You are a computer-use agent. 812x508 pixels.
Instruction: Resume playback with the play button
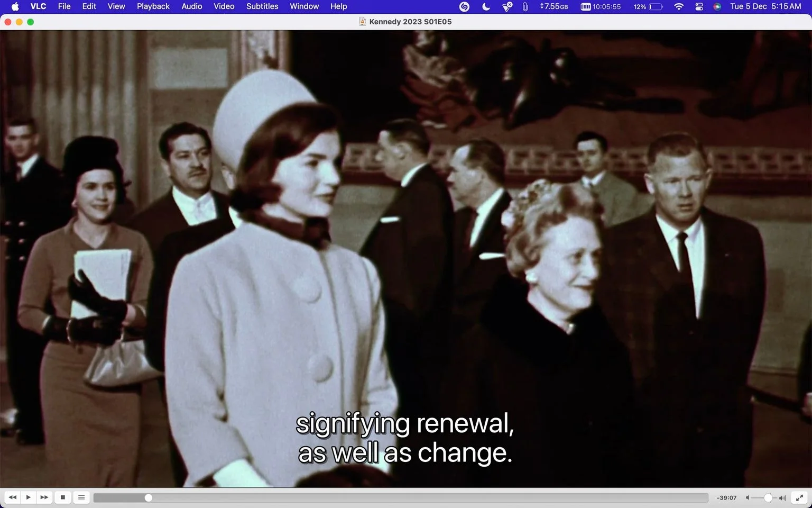(29, 497)
